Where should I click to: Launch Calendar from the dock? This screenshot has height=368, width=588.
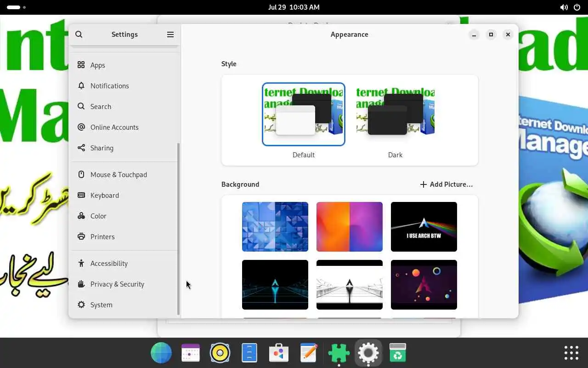(191, 353)
